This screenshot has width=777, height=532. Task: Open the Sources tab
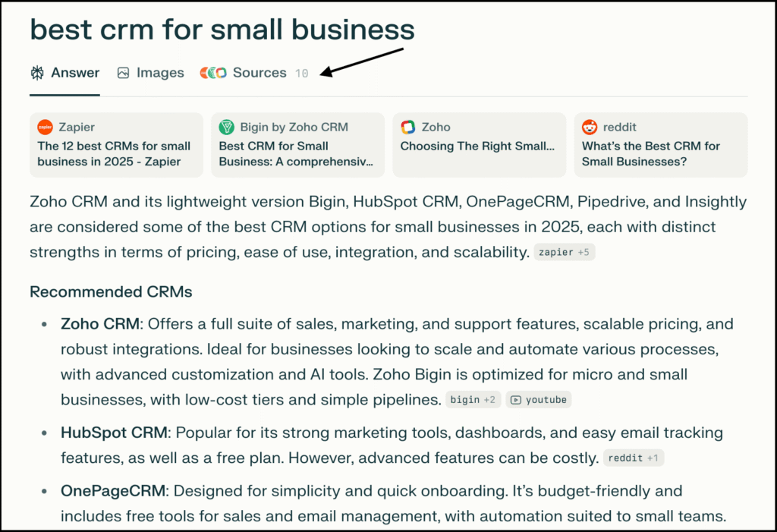(260, 72)
